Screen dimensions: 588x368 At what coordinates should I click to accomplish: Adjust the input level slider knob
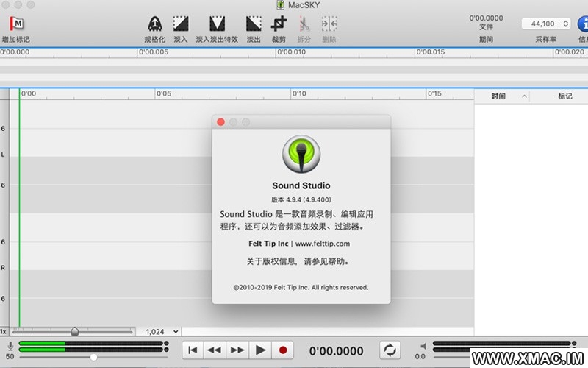(93, 357)
